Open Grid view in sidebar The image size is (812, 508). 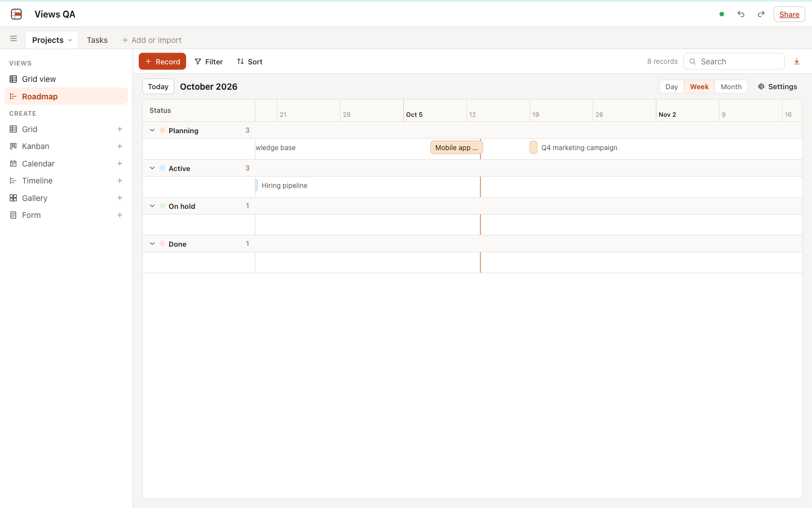67,79
